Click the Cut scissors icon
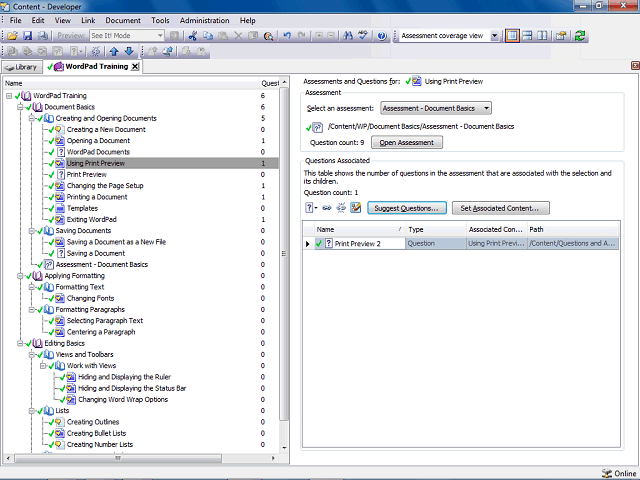Screen dimensions: 640x480 (193, 36)
